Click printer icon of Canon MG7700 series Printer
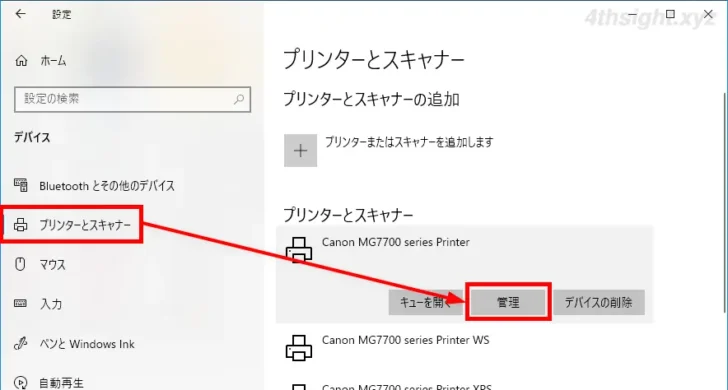Screen dimensions: 728x390 [x=299, y=250]
